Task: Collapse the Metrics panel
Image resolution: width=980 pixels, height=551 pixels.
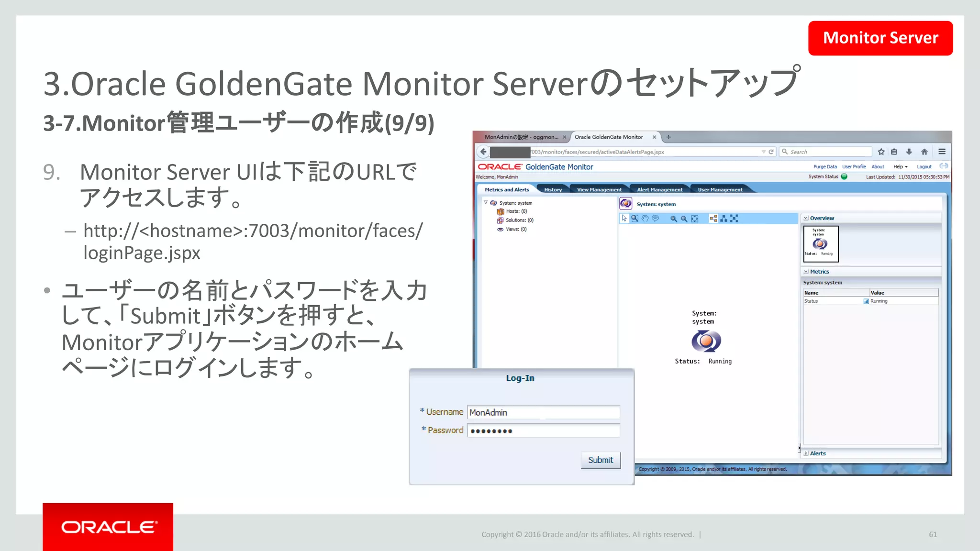Action: click(806, 272)
